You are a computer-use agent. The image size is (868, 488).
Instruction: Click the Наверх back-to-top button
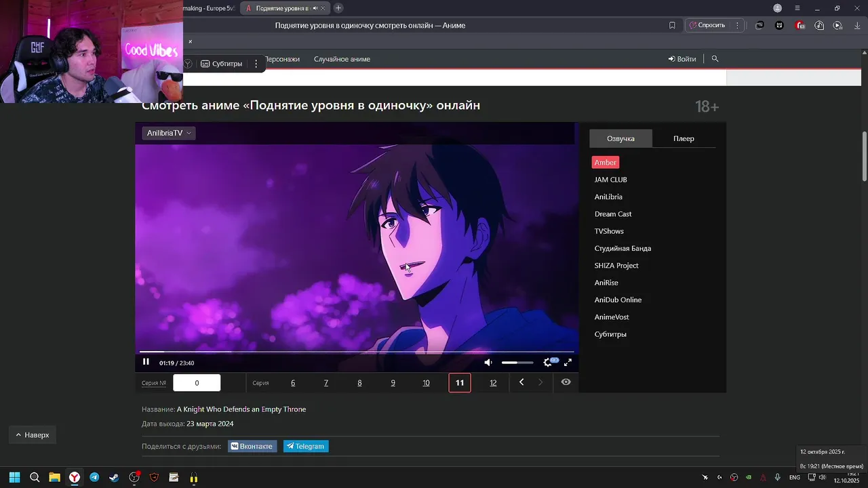[33, 435]
